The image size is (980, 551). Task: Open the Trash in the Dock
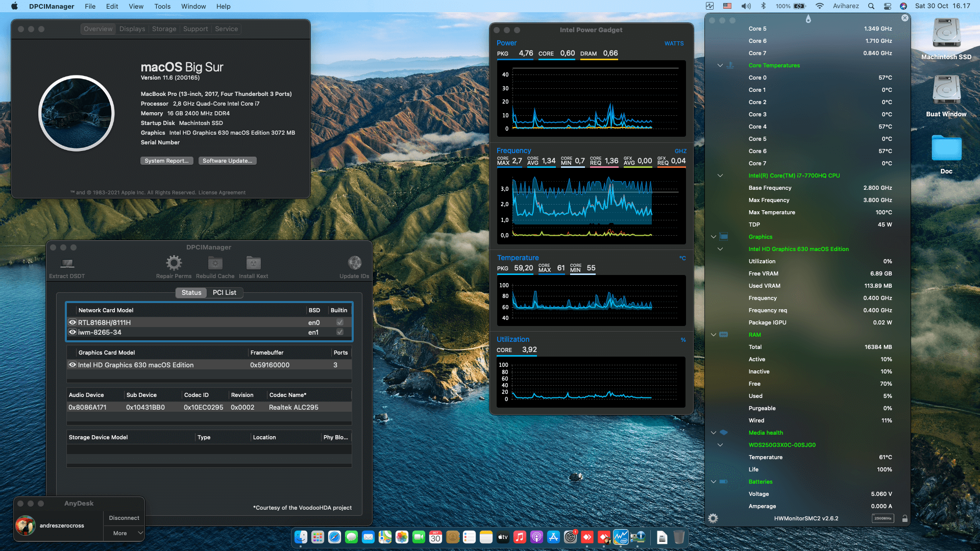click(x=679, y=537)
